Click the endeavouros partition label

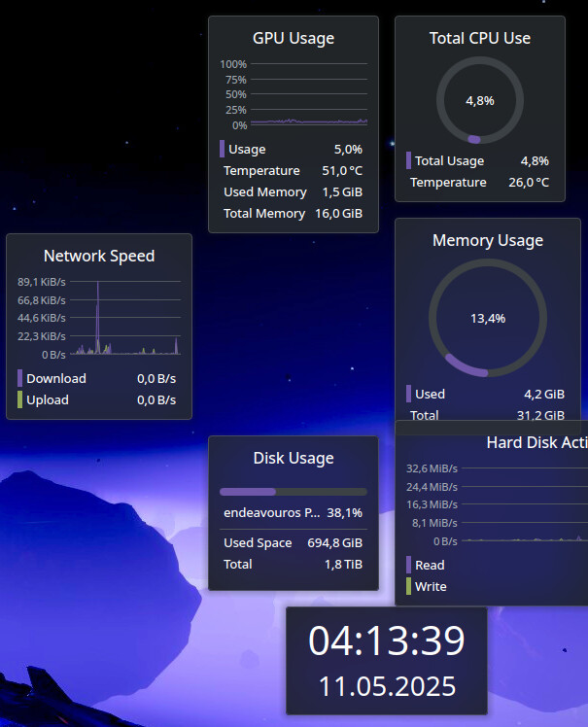pyautogui.click(x=271, y=512)
